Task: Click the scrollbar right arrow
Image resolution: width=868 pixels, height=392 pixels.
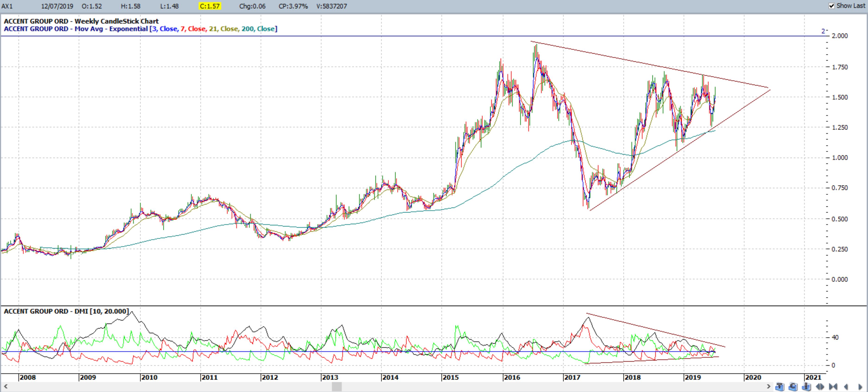Action: coord(769,387)
